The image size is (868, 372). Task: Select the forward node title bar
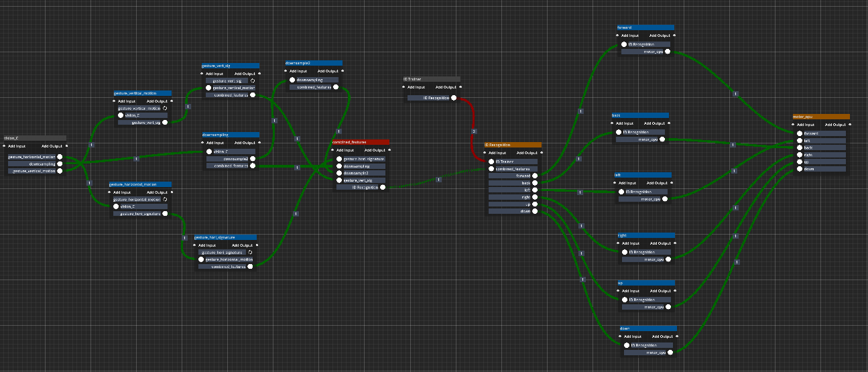coord(645,27)
